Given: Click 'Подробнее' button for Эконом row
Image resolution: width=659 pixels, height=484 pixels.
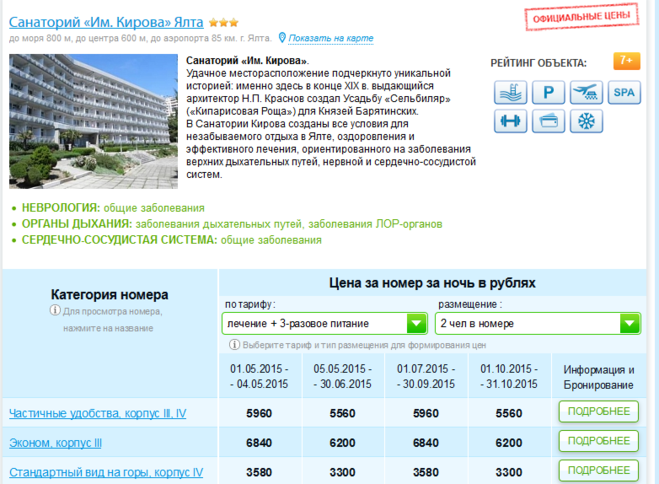Looking at the screenshot, I should [x=598, y=441].
